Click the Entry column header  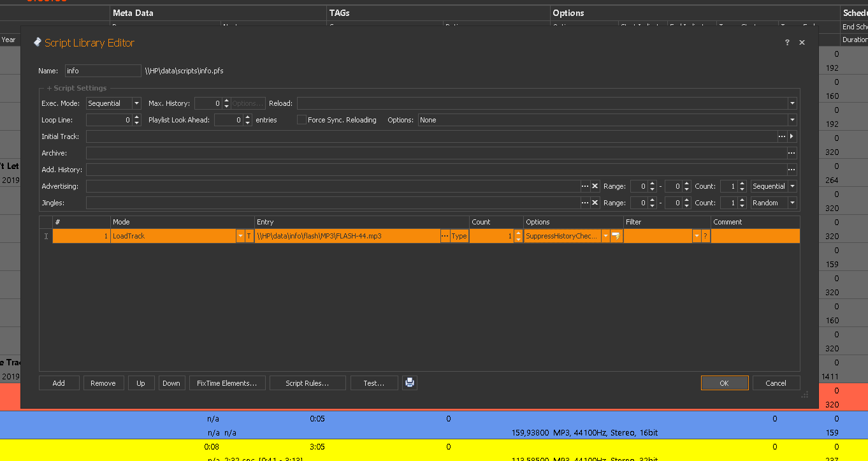tap(362, 222)
